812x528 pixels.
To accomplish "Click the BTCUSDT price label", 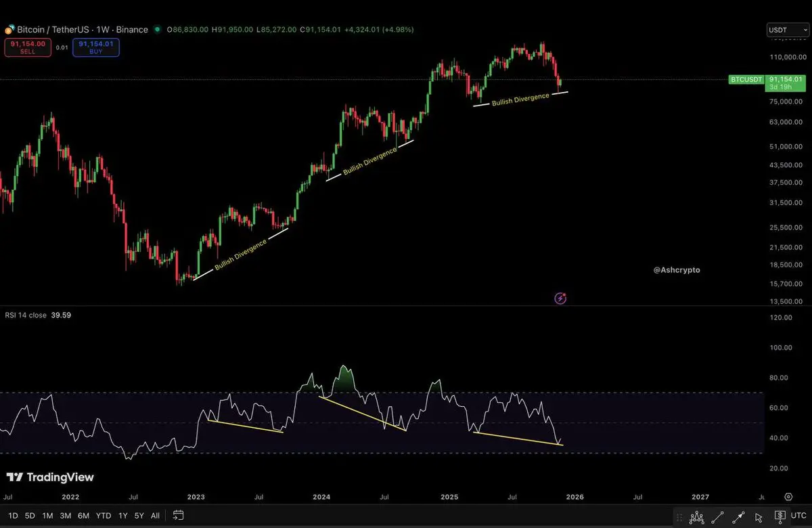I will [746, 79].
